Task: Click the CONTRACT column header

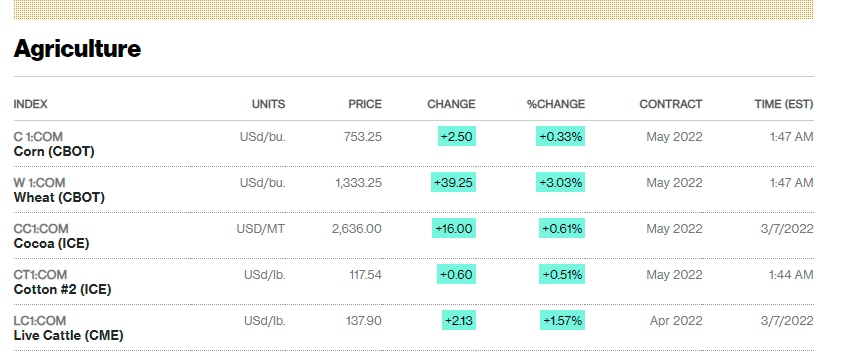Action: pos(671,104)
